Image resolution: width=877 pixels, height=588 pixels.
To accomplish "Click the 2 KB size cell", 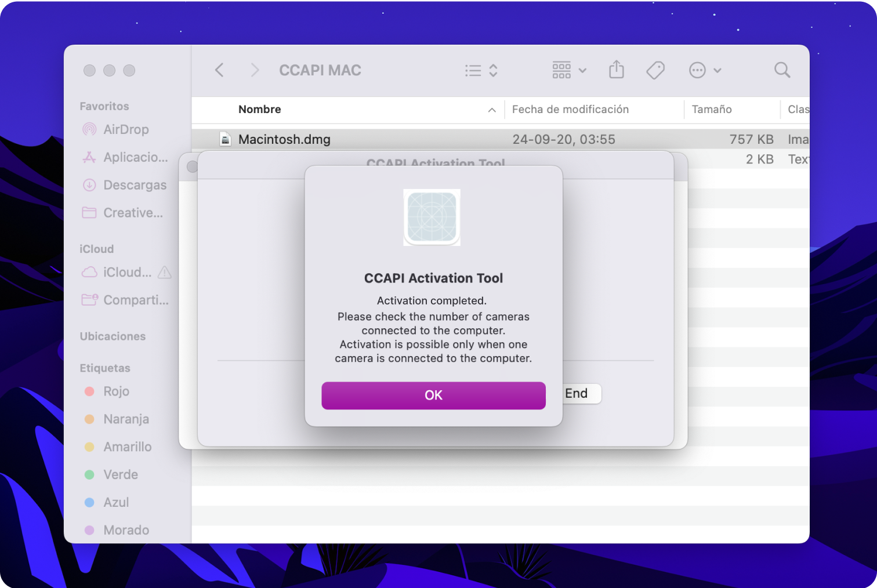I will (760, 159).
